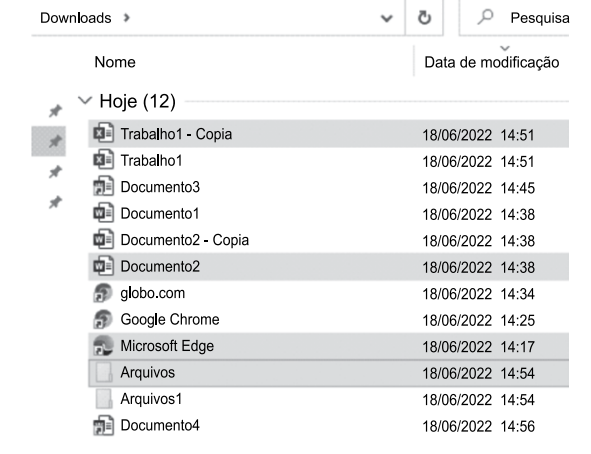Click the refresh icon beside address bar
Viewport: 591px width, 454px height.
[424, 18]
